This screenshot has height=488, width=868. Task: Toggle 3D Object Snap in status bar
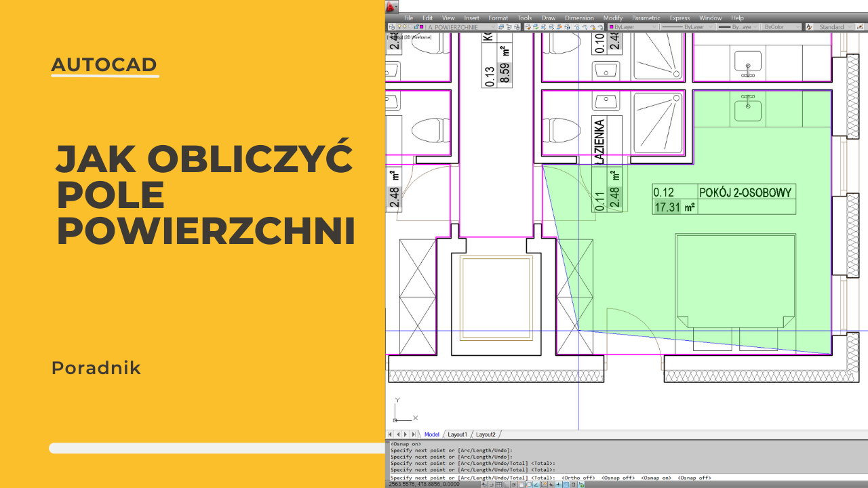click(x=528, y=485)
